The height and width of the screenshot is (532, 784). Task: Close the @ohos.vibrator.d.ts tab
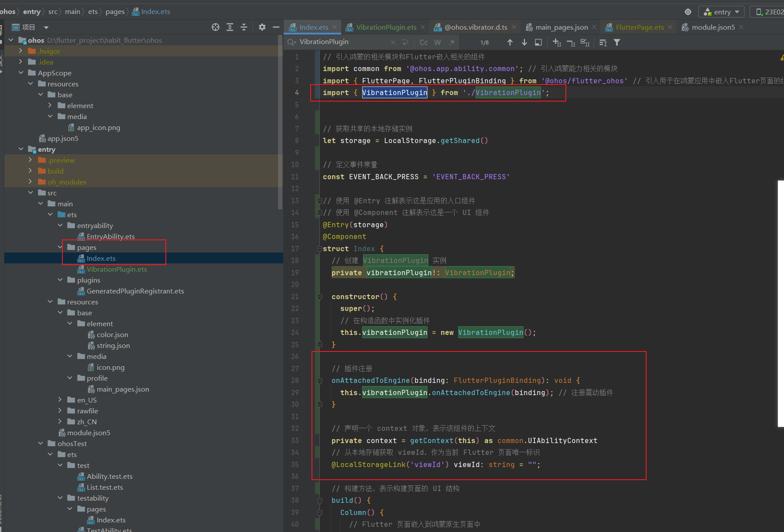(514, 27)
